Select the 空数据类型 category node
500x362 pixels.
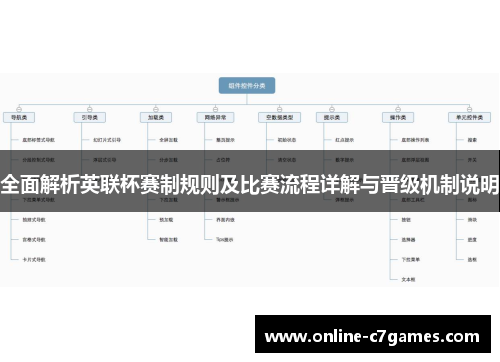(279, 117)
